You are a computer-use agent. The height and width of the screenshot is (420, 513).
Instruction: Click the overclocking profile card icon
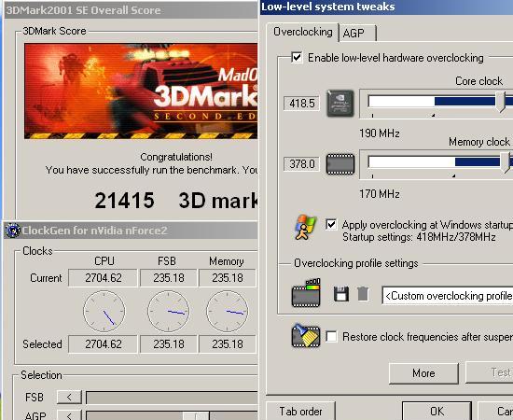(x=306, y=293)
